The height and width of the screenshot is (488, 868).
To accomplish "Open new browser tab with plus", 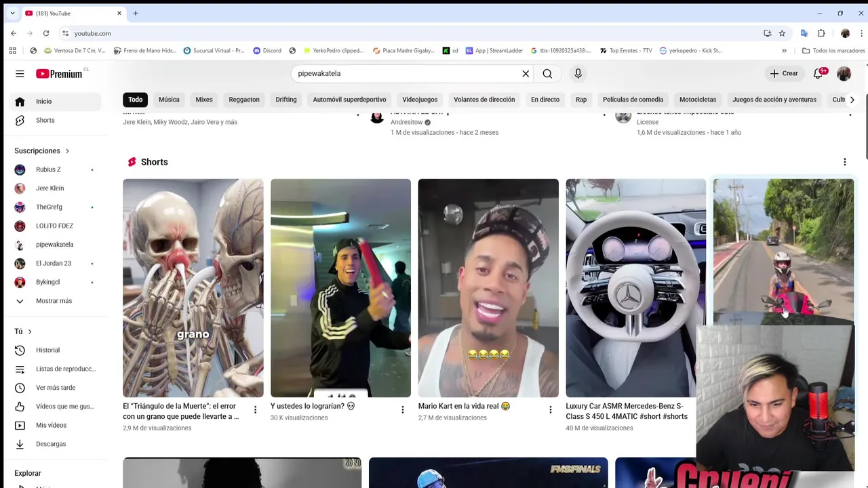I will pyautogui.click(x=136, y=14).
